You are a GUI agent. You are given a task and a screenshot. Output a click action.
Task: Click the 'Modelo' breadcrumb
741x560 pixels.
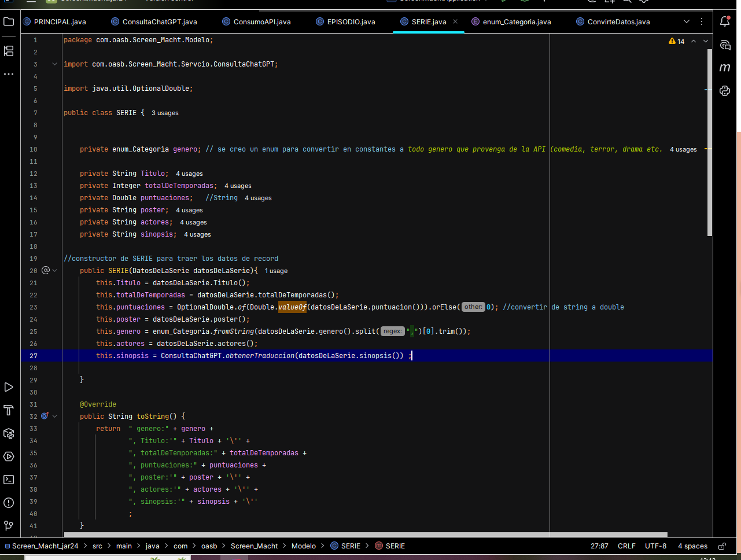(304, 546)
